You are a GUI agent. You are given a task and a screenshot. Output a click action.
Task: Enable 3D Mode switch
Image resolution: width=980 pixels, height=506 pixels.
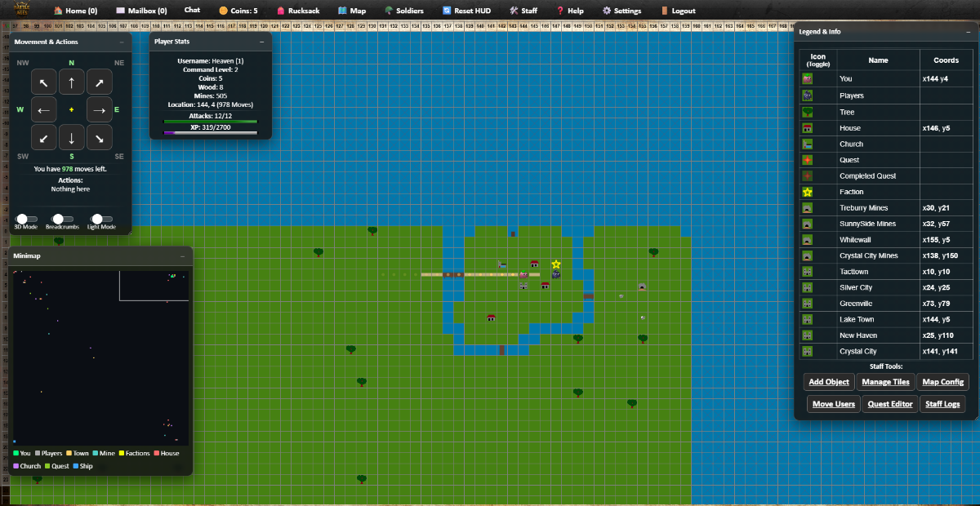[24, 219]
